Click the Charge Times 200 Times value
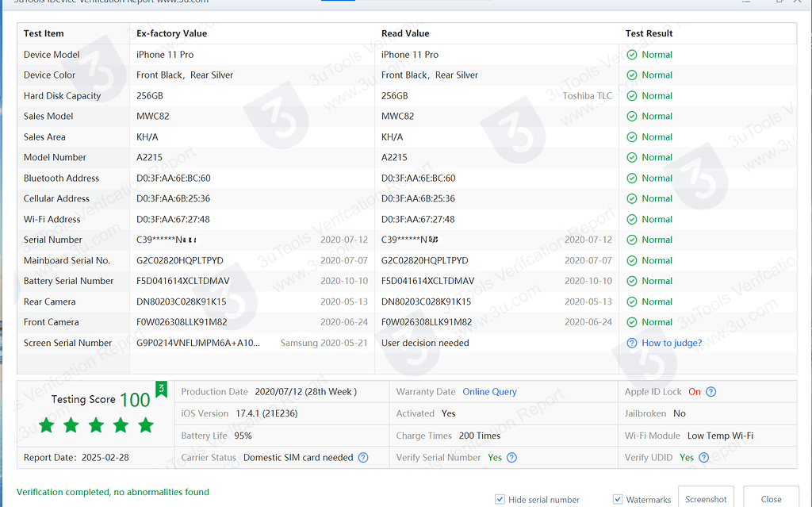The width and height of the screenshot is (812, 507). tap(480, 436)
